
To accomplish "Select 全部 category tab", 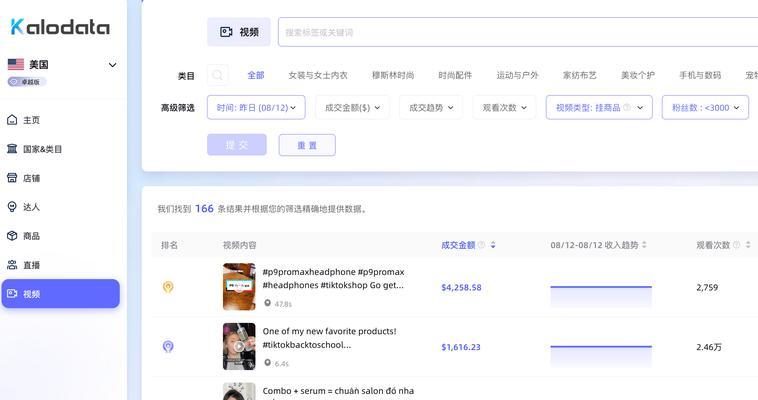I will [256, 75].
